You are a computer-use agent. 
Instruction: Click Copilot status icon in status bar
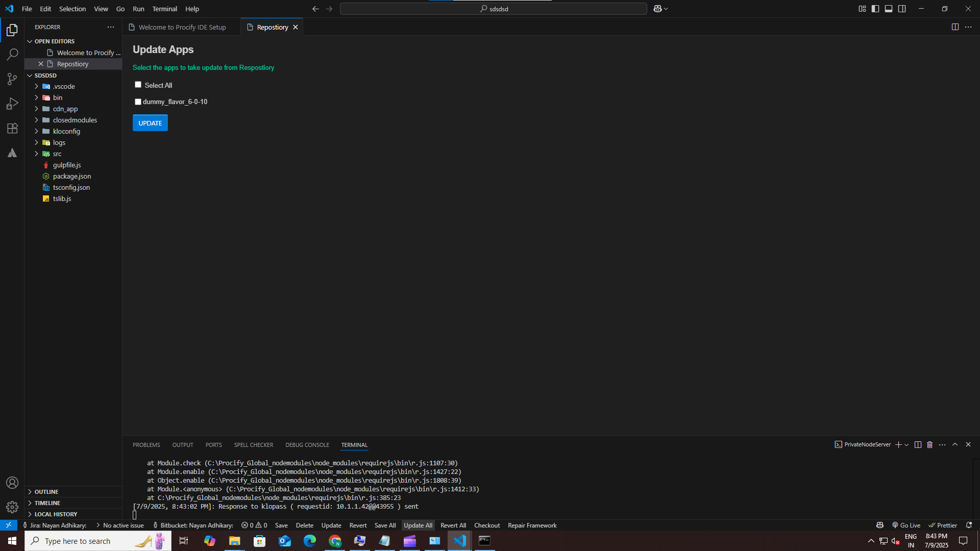880,525
